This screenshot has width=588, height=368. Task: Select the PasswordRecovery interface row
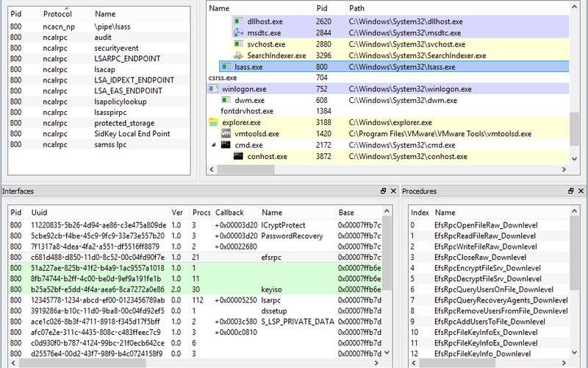pos(195,236)
